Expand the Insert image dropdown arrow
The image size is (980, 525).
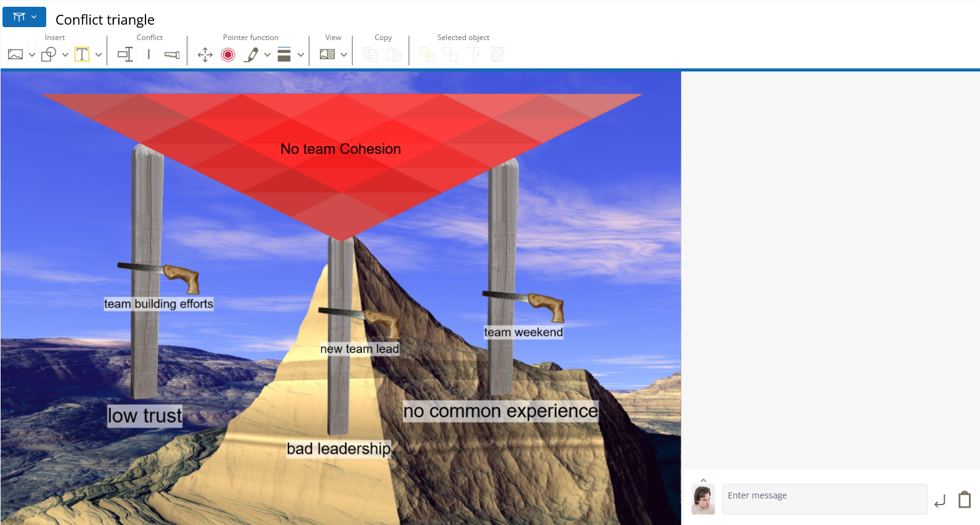point(32,55)
